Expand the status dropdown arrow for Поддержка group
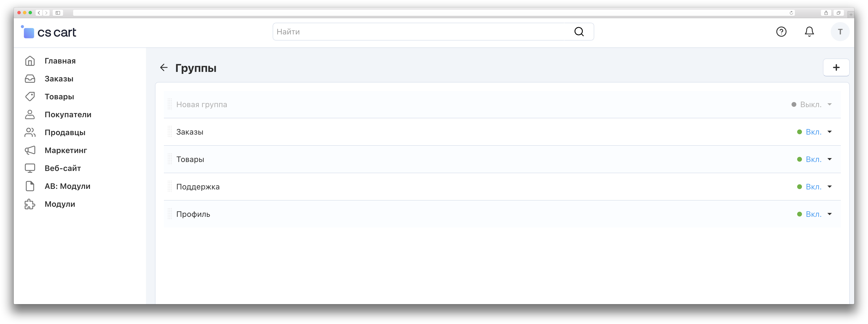The image size is (868, 324). 830,187
